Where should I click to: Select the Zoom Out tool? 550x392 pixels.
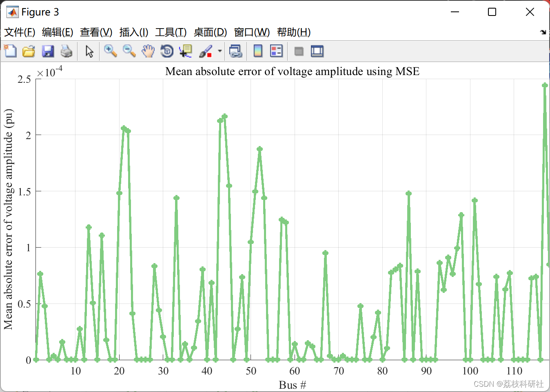click(129, 51)
